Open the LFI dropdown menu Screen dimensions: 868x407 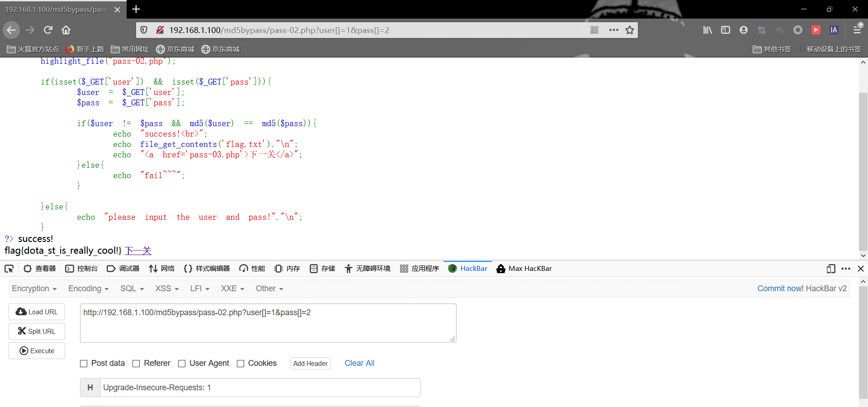pyautogui.click(x=200, y=289)
